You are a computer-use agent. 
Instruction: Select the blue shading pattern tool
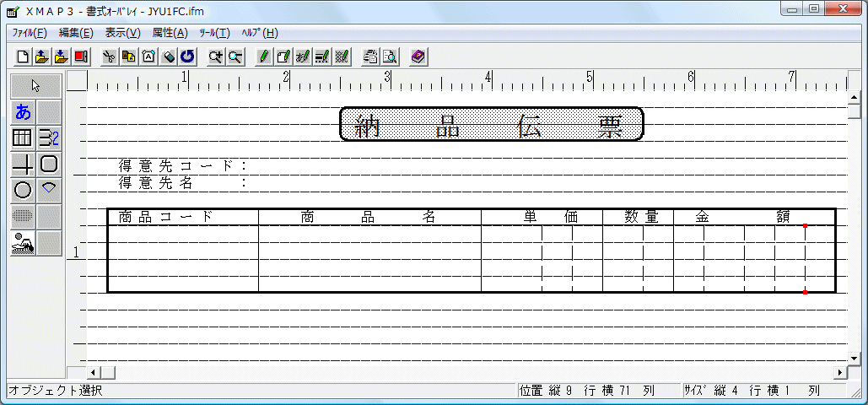(24, 216)
